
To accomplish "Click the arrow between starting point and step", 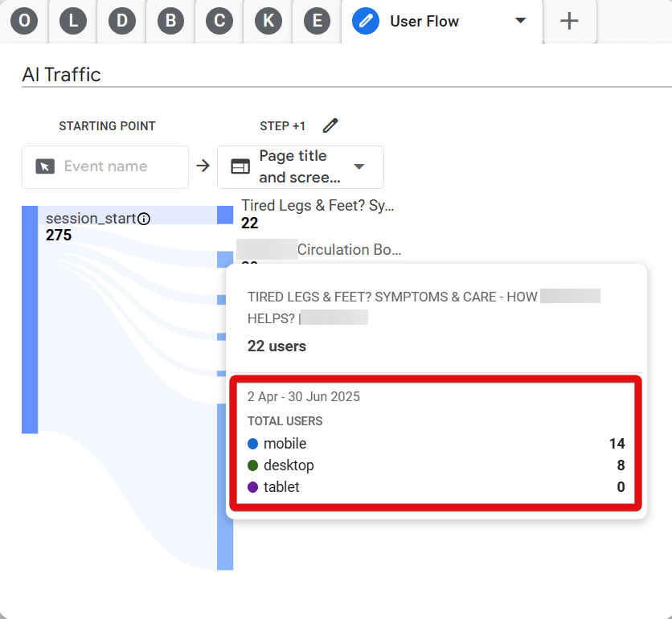I will pyautogui.click(x=203, y=166).
